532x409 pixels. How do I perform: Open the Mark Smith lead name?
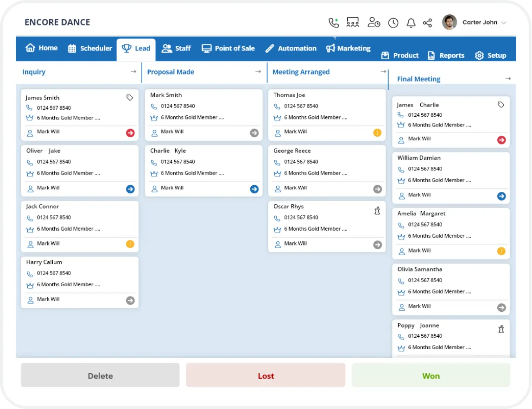166,95
